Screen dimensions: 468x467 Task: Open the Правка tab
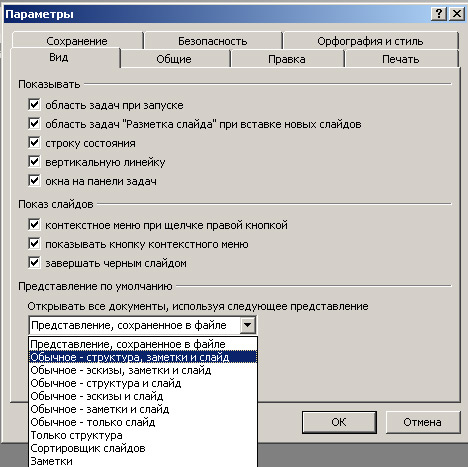287,59
